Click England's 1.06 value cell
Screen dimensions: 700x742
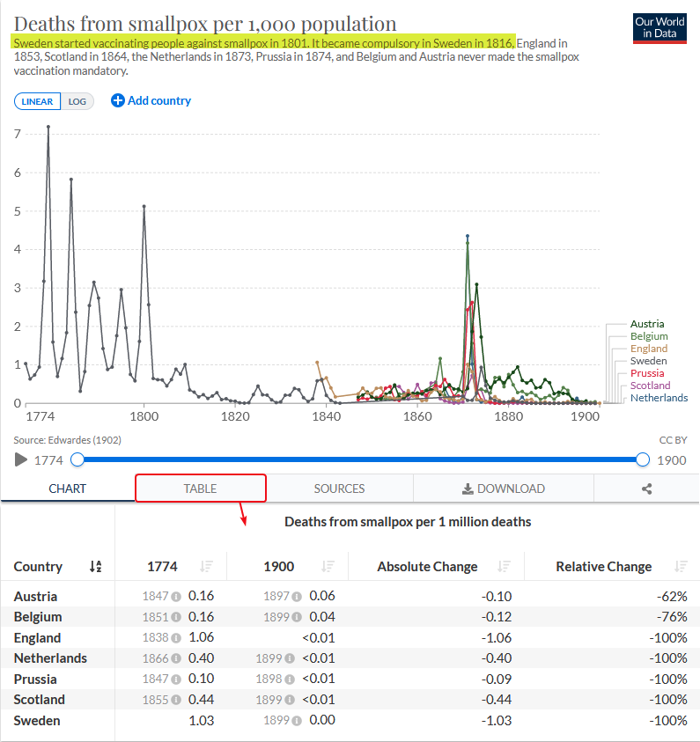pyautogui.click(x=201, y=637)
